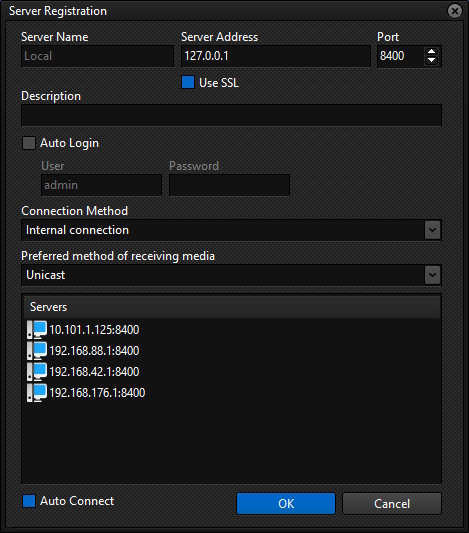The height and width of the screenshot is (533, 469).
Task: Toggle the Use SSL checkbox
Action: 188,82
